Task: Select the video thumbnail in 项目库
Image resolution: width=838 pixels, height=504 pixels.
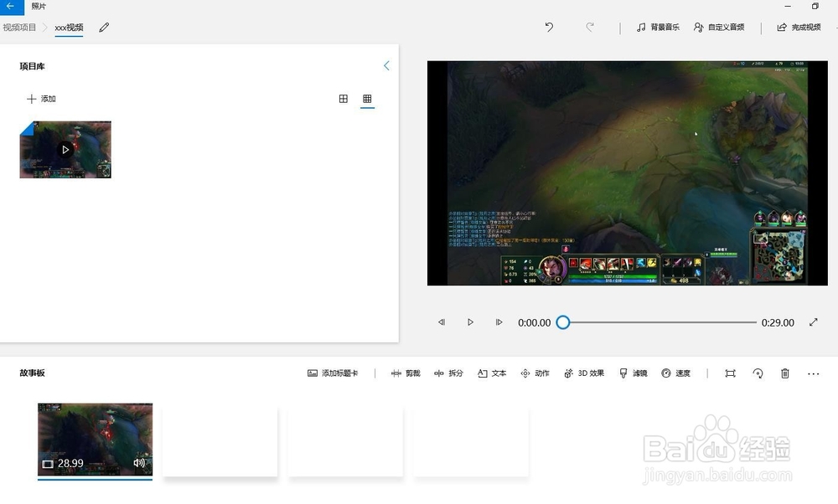Action: [65, 150]
